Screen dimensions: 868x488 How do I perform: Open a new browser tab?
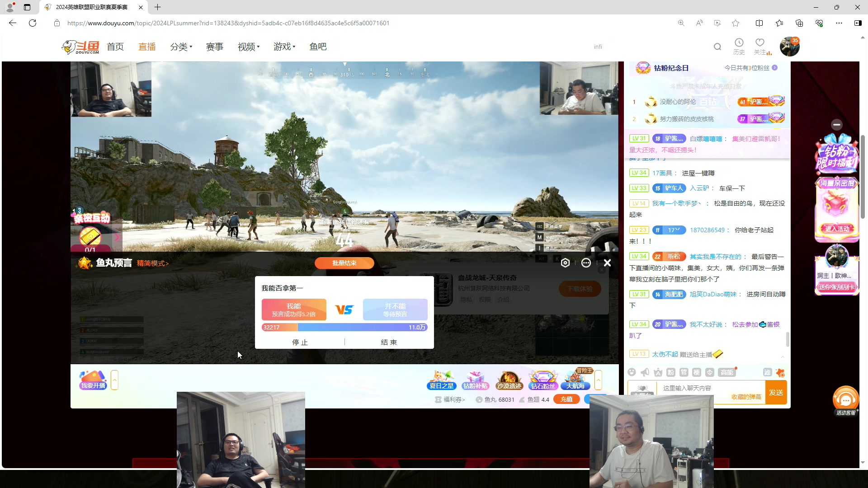[157, 7]
